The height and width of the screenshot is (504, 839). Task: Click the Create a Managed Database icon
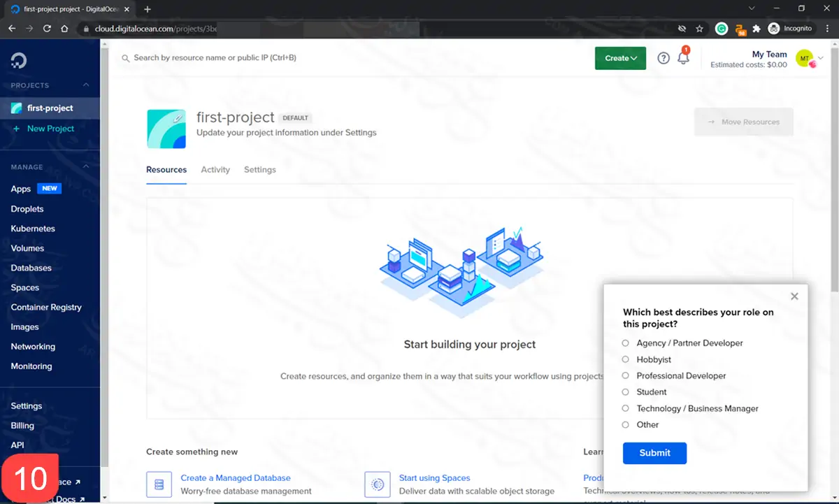[x=159, y=484]
